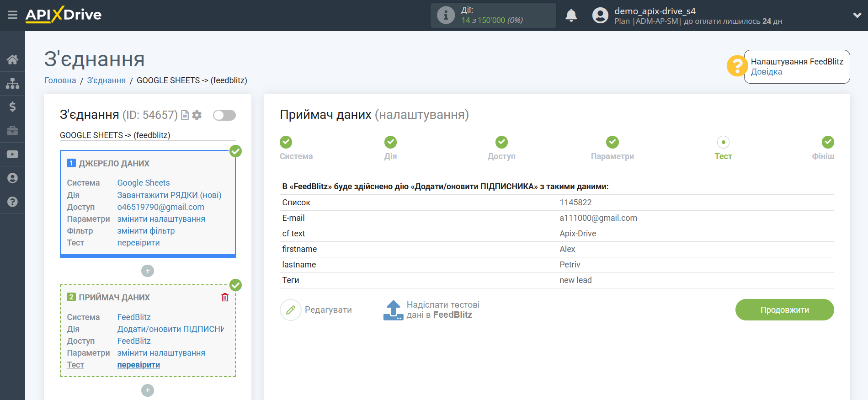Go to Головна breadcrumb
The image size is (868, 400).
60,80
